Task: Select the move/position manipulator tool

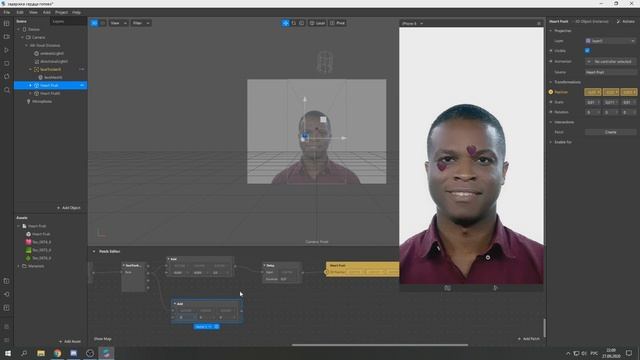Action: tap(286, 23)
